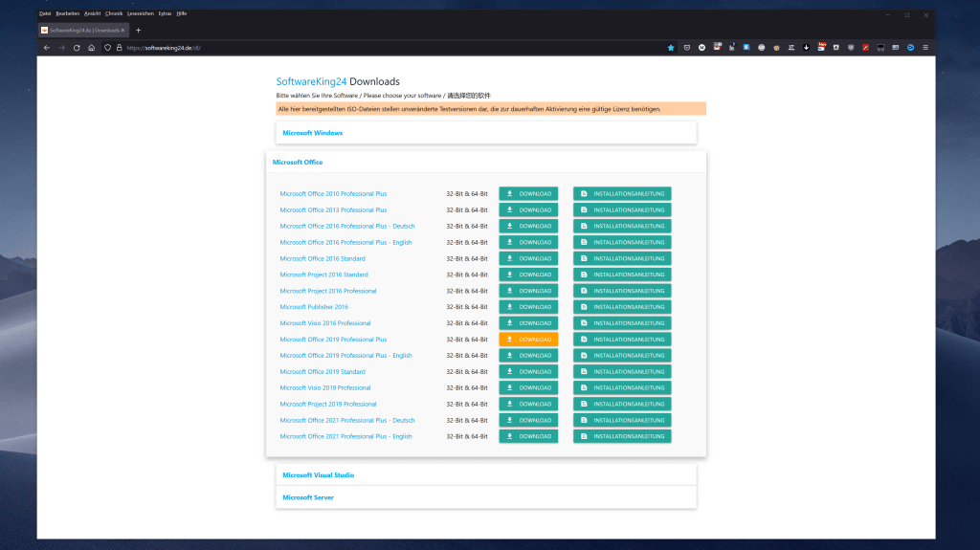The image size is (980, 550).
Task: Toggle the blue bookmark star icon
Action: pos(671,48)
